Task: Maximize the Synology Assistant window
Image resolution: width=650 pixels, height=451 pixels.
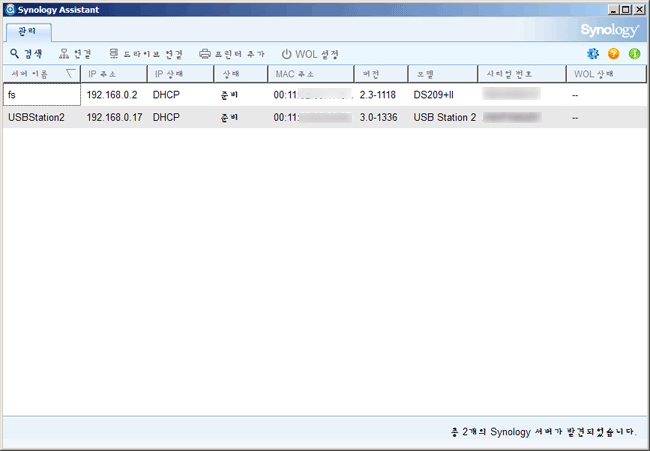Action: pyautogui.click(x=626, y=10)
